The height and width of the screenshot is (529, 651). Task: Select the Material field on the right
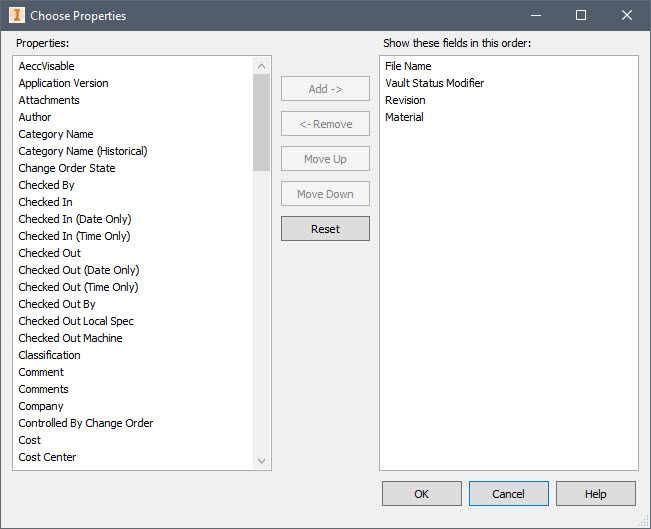click(x=404, y=117)
